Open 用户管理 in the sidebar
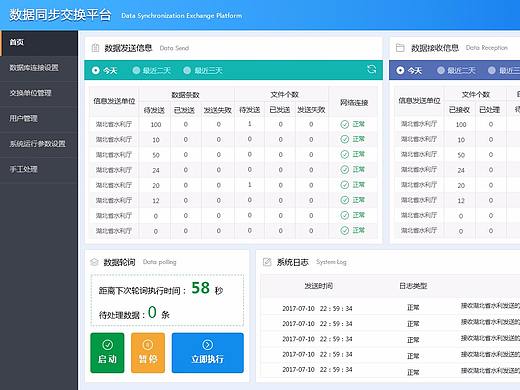Viewport: 520px width, 390px height. pyautogui.click(x=39, y=119)
